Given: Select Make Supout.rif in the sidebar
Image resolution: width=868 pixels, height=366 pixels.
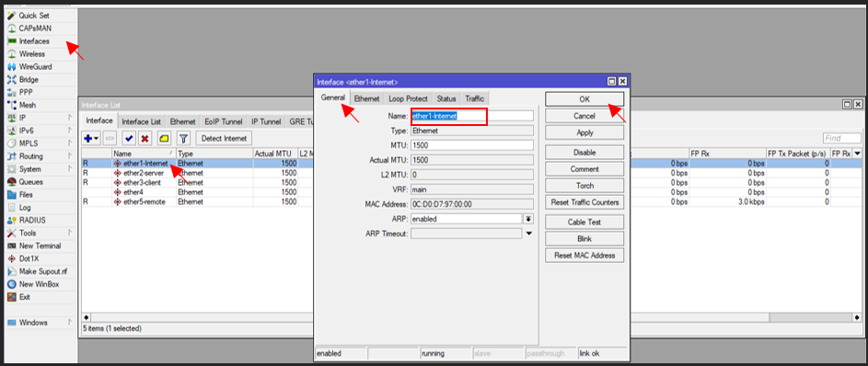Looking at the screenshot, I should click(x=42, y=271).
